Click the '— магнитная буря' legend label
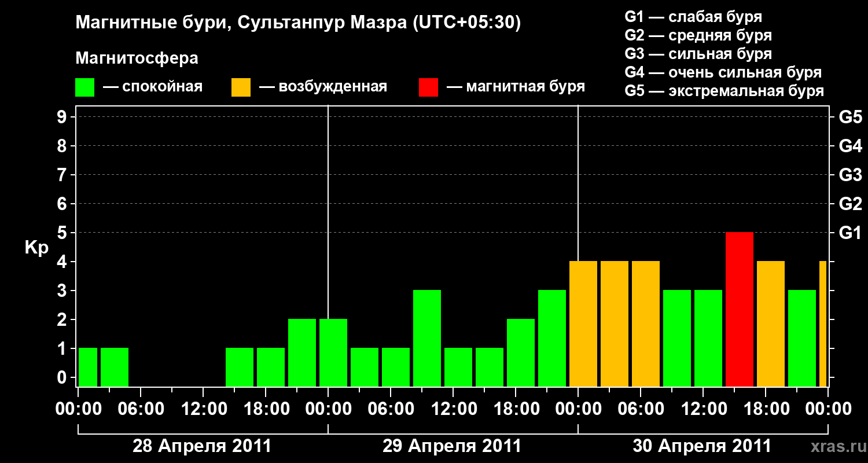The image size is (868, 463). pyautogui.click(x=516, y=87)
